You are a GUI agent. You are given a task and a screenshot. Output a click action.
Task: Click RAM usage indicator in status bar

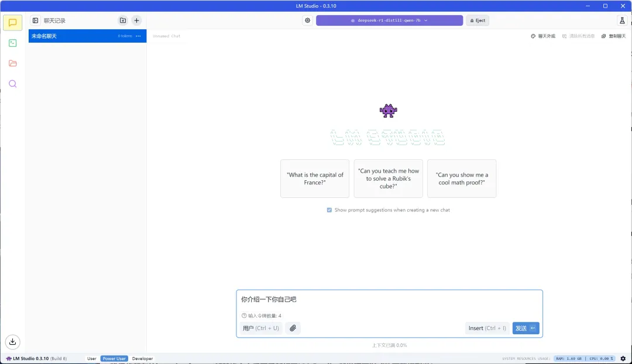[x=569, y=358]
